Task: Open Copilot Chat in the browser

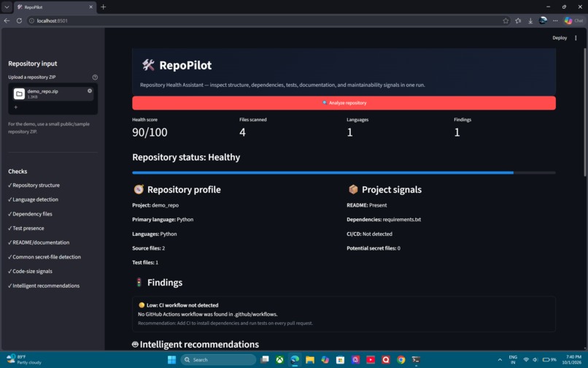Action: 573,20
